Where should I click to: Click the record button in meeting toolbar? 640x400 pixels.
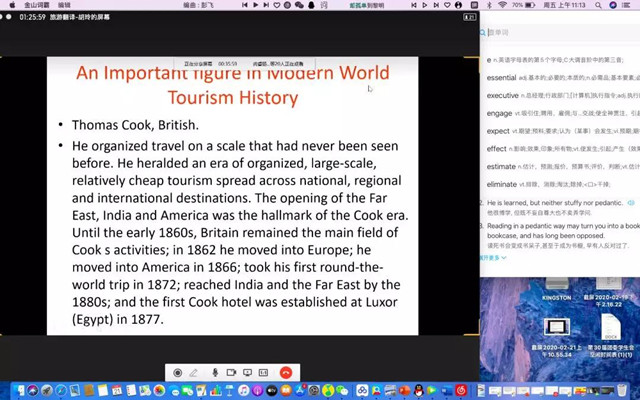click(x=178, y=372)
